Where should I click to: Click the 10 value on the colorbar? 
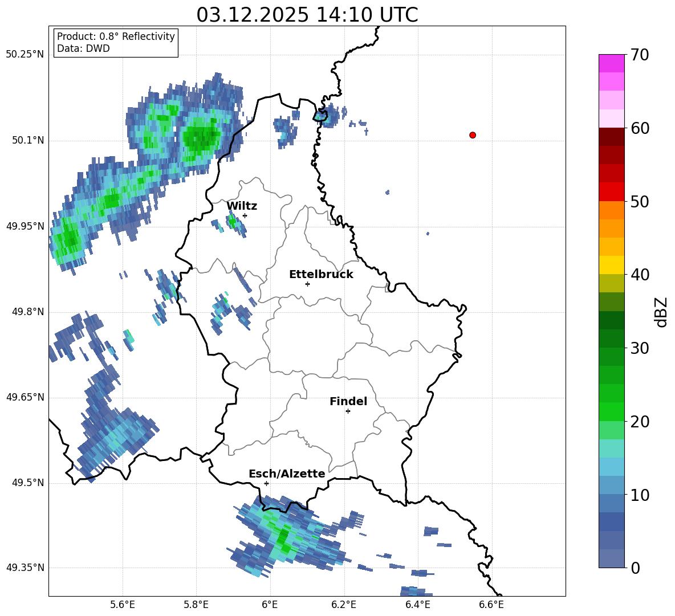[639, 495]
